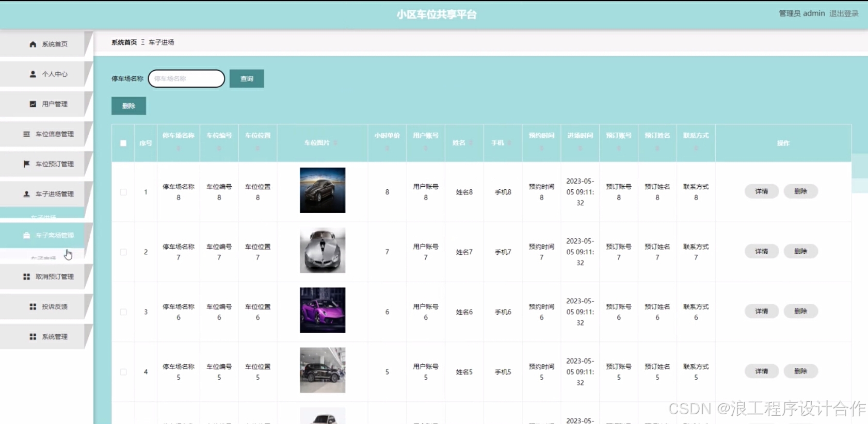This screenshot has width=868, height=424.
Task: Click the person icon for 个人中心
Action: (33, 74)
